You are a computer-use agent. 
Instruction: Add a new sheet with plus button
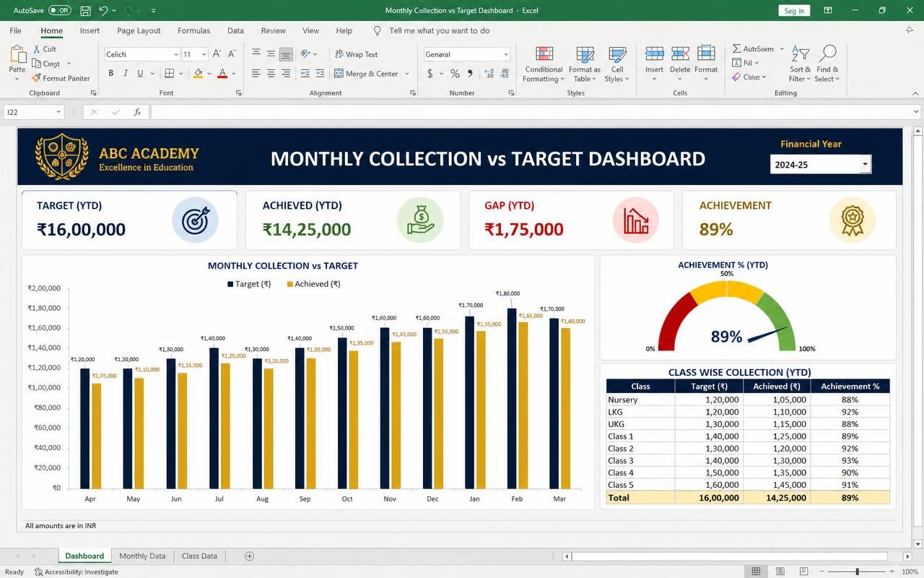point(249,556)
